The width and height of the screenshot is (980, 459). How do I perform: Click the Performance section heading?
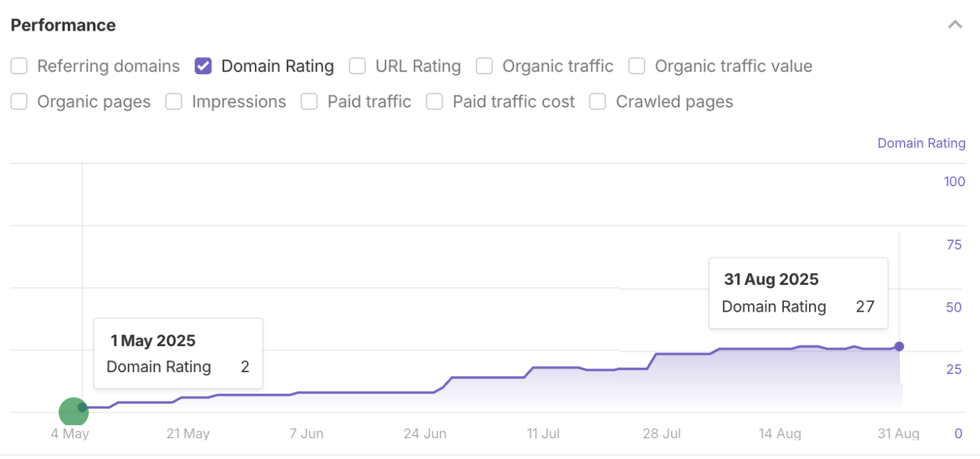[x=63, y=25]
